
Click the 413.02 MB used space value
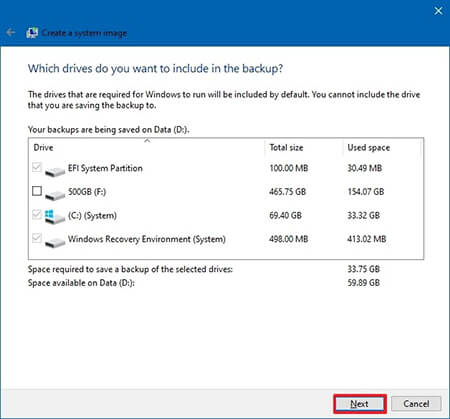point(367,239)
